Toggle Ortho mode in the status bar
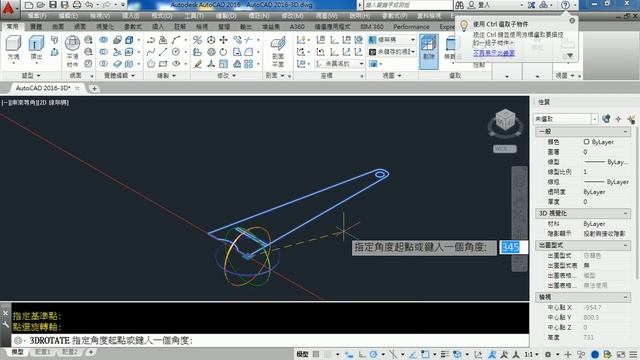Viewport: 640px width, 360px height. tap(362, 354)
